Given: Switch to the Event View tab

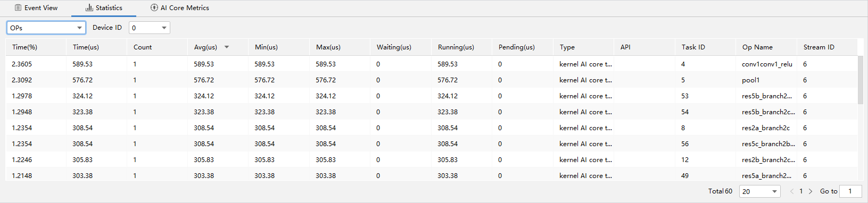Looking at the screenshot, I should click(36, 8).
